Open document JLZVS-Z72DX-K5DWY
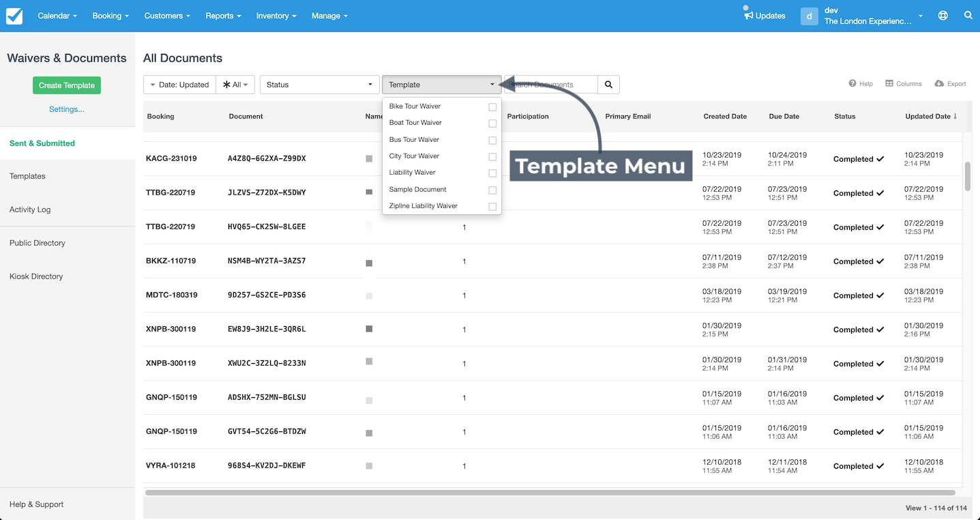Viewport: 980px width, 520px height. [x=267, y=192]
